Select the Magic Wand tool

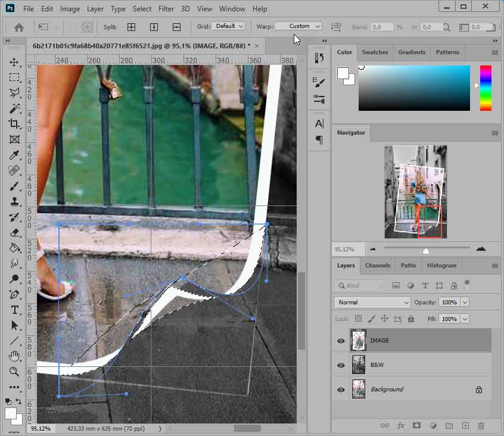click(x=14, y=108)
